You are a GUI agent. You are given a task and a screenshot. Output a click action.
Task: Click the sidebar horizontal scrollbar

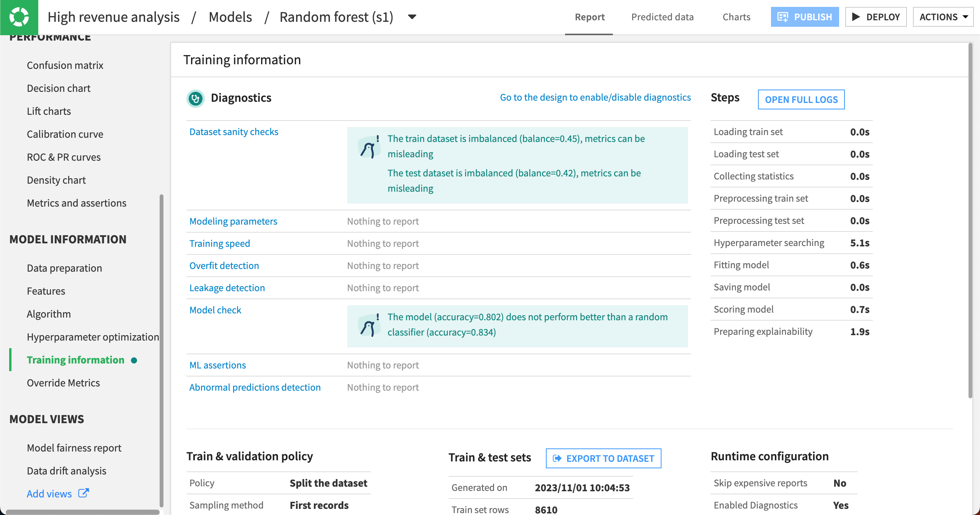click(x=82, y=512)
